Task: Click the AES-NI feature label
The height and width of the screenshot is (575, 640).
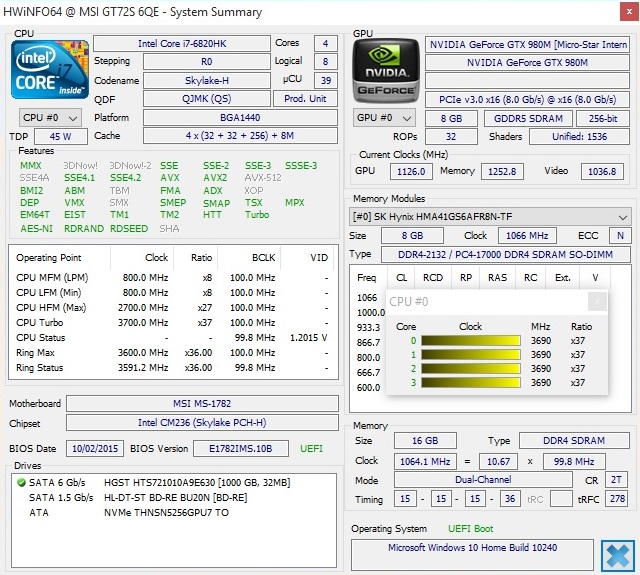Action: pos(37,229)
